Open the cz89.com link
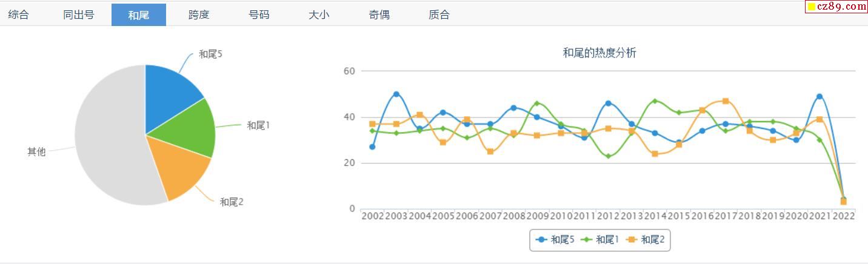This screenshot has height=264, width=868. click(x=837, y=7)
